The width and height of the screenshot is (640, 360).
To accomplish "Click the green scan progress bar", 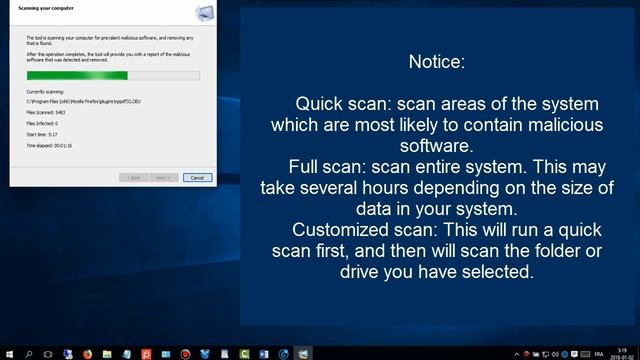I will click(x=113, y=76).
